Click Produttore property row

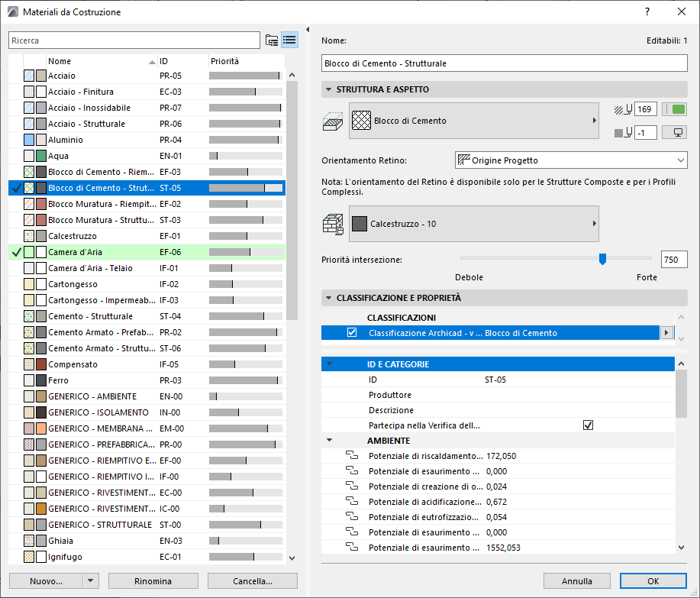[x=498, y=395]
